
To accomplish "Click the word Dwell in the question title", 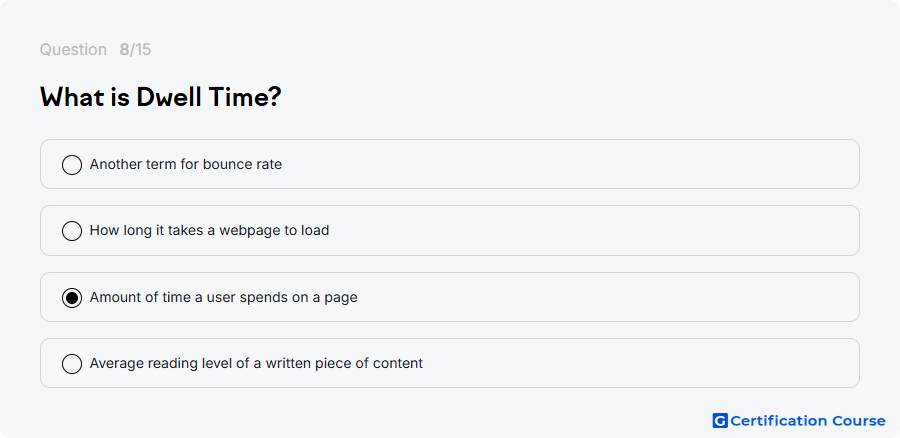I will click(169, 98).
